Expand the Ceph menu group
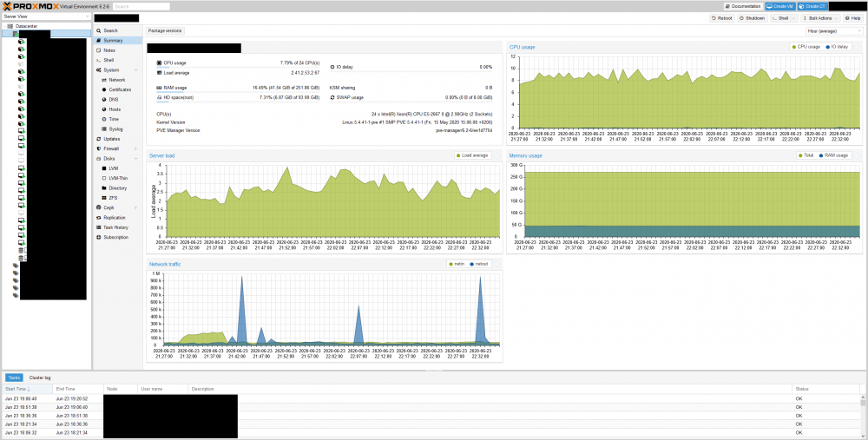This screenshot has width=868, height=440. (136, 207)
